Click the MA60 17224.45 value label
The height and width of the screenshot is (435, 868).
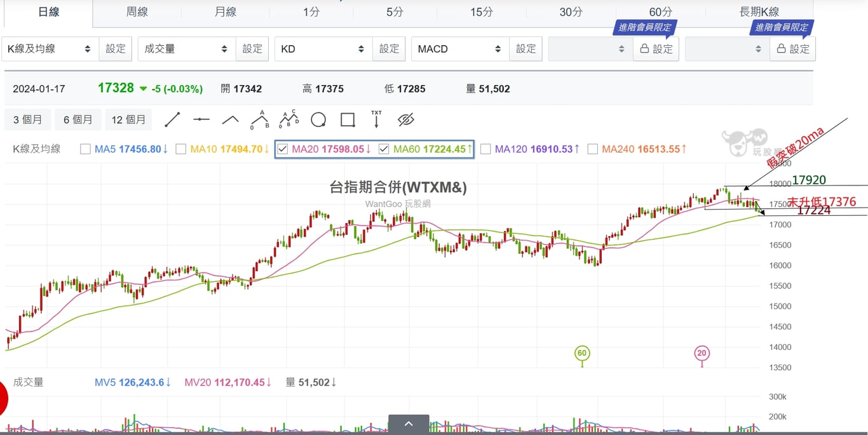[433, 149]
